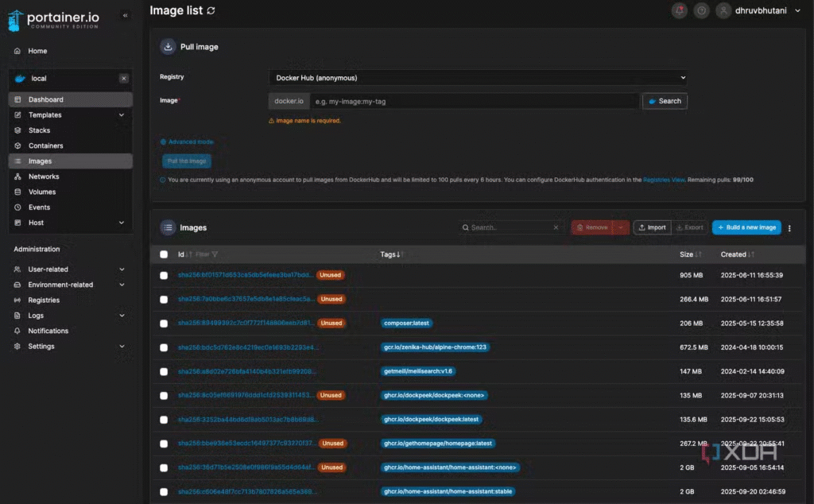
Task: Go to Containers in the sidebar
Action: (x=45, y=146)
